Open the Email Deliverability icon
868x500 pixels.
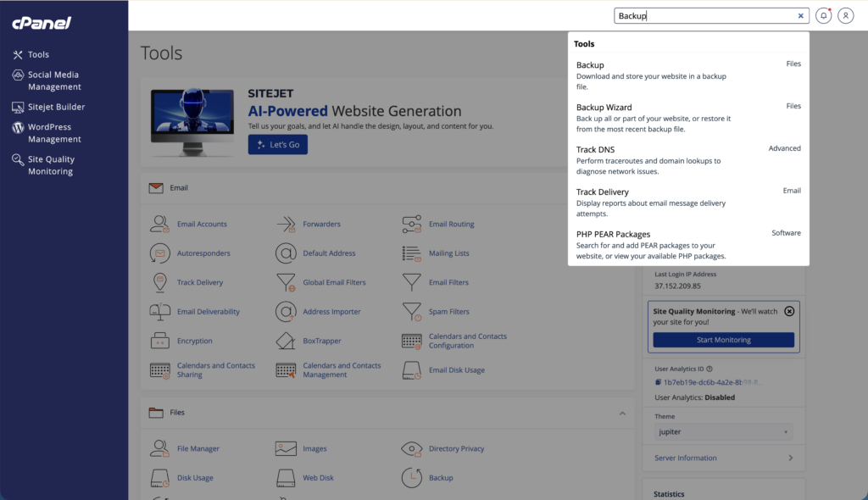159,312
